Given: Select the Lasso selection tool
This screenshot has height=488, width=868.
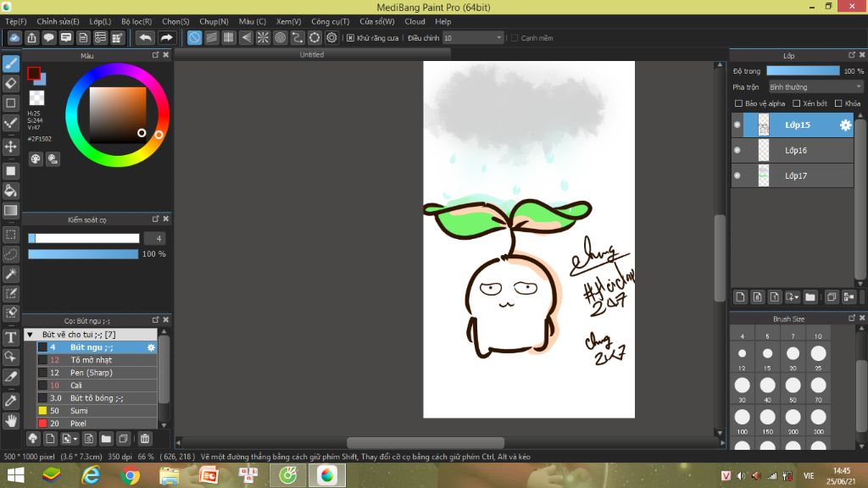Looking at the screenshot, I should point(10,254).
